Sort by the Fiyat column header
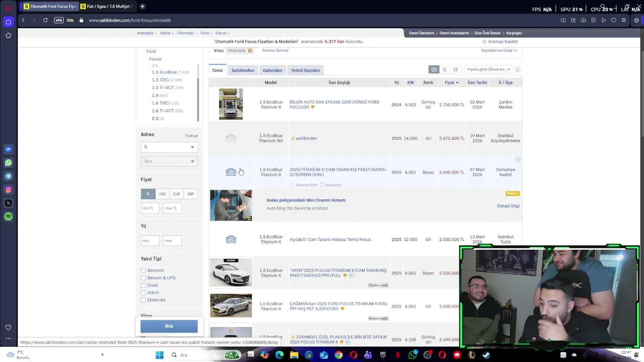 click(451, 82)
